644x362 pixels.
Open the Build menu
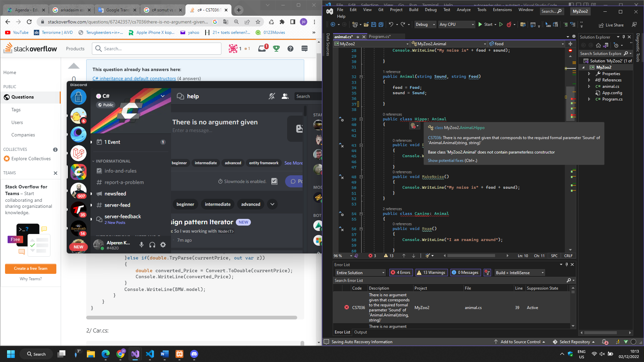click(x=414, y=10)
